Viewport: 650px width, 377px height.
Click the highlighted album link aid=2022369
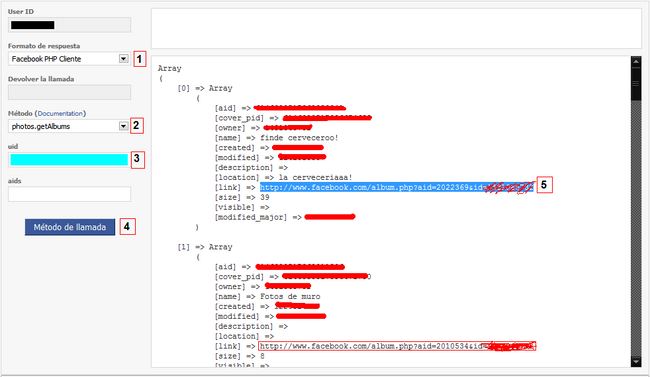[397, 187]
